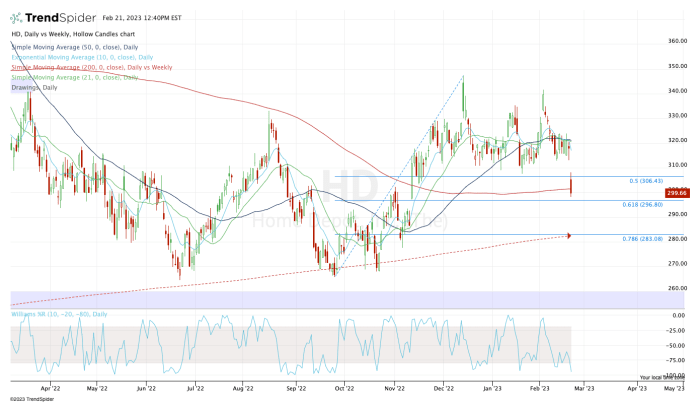Click the 0.618 (296.80) Fibonacci label
The image size is (700, 404).
[642, 205]
